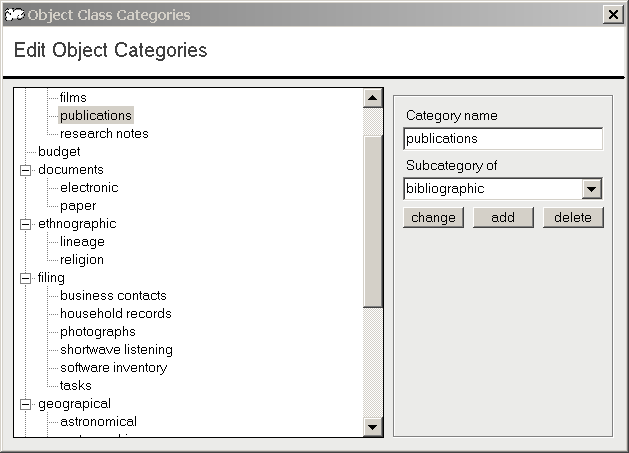Choose the electronic subcategory
Image resolution: width=629 pixels, height=453 pixels.
(x=89, y=188)
